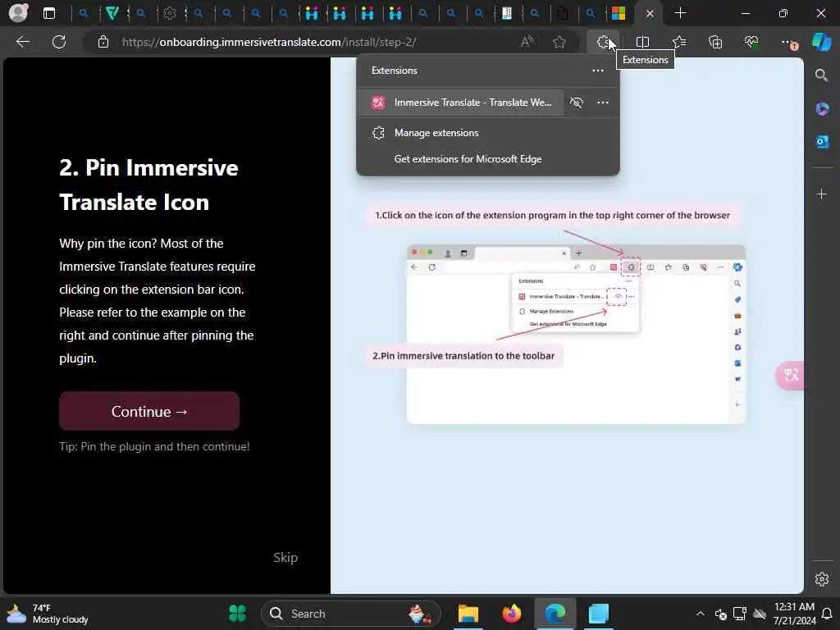
Task: Open the network status tray icon
Action: 740,614
